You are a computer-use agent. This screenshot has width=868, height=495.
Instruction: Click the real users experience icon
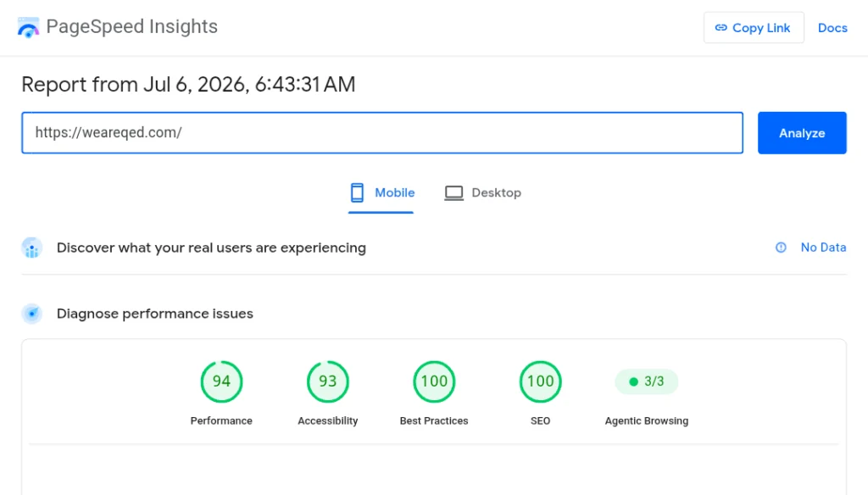[32, 247]
